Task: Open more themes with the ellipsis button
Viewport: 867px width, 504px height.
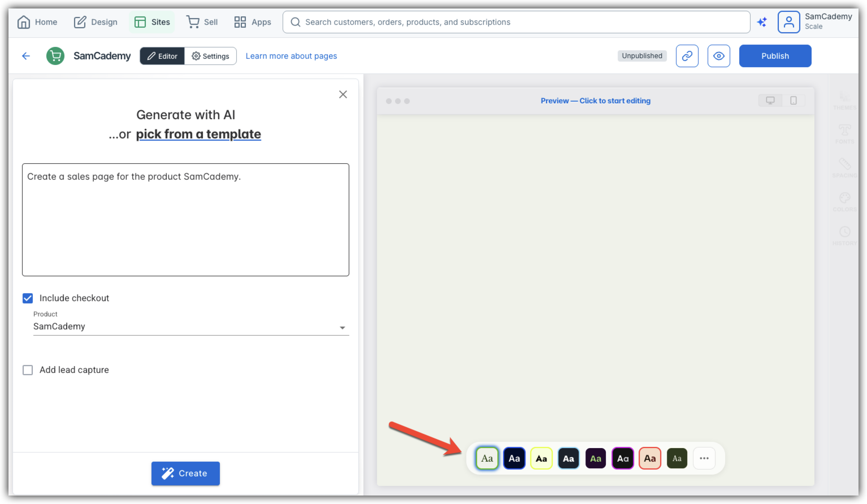Action: [704, 458]
